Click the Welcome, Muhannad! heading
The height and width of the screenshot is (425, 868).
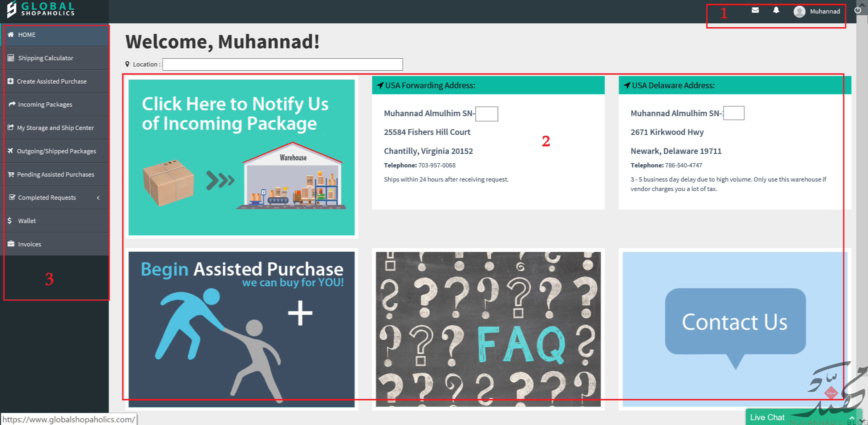tap(222, 42)
